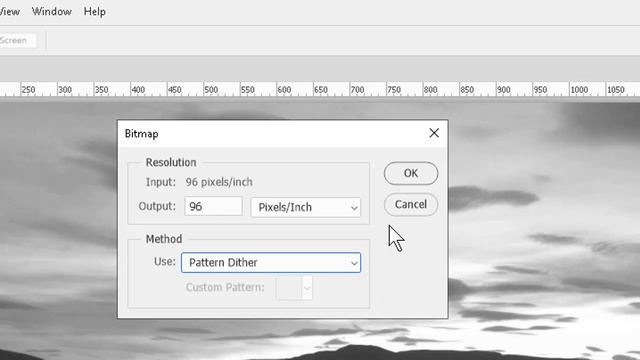Open the Help menu
The image size is (640, 360).
pos(95,11)
